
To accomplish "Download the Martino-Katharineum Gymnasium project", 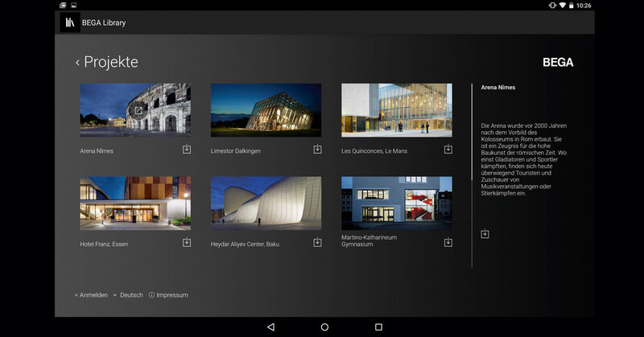I will (x=448, y=242).
